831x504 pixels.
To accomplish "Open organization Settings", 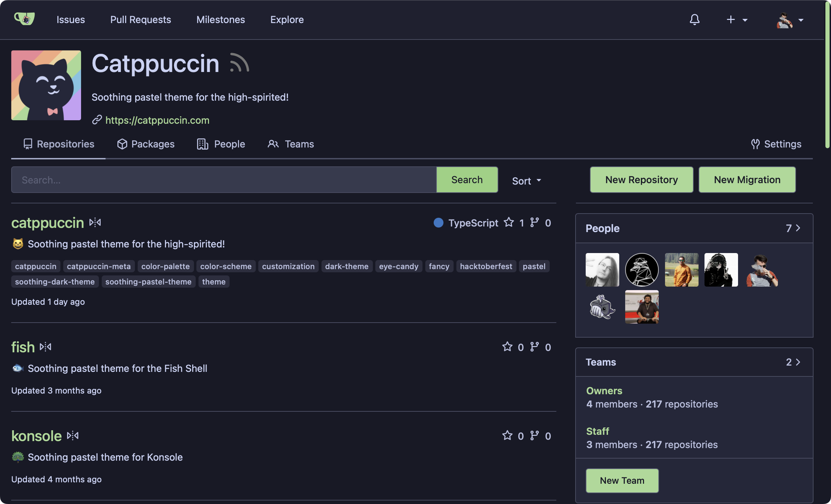I will 776,144.
